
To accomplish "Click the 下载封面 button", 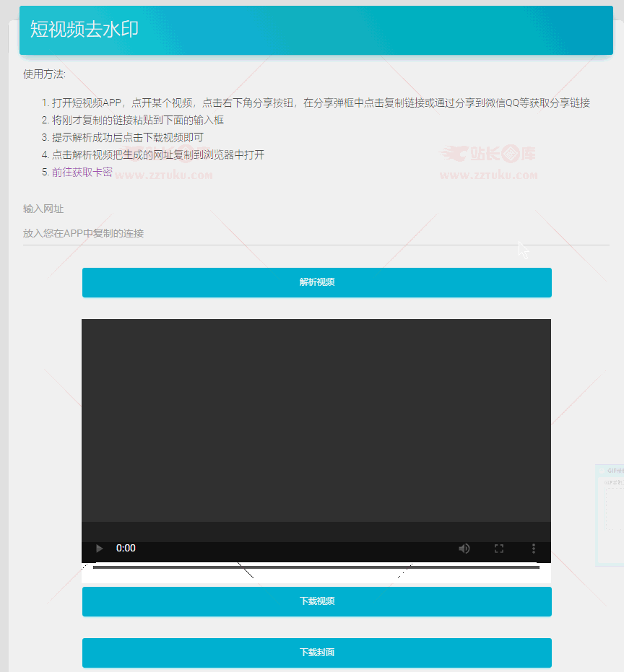I will pyautogui.click(x=316, y=653).
